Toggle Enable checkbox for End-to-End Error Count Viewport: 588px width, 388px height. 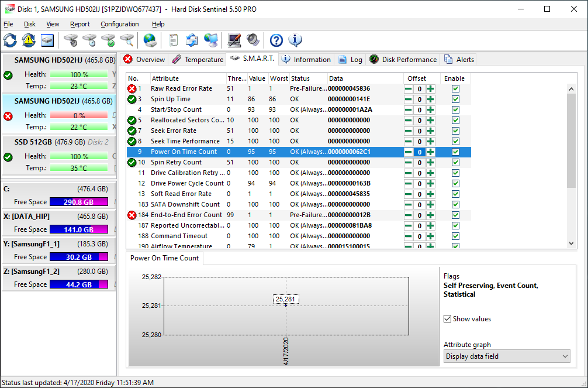click(x=456, y=215)
